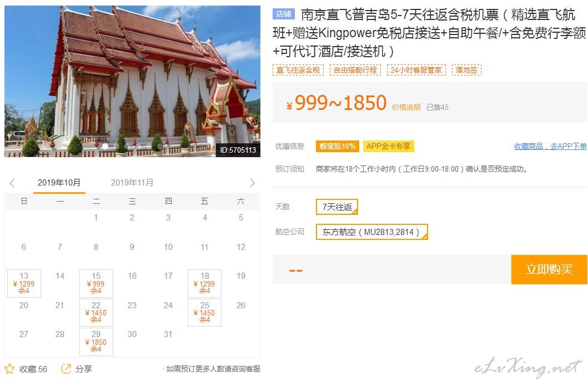Click the 蜂蜜抵10% discount badge
This screenshot has width=588, height=386.
point(338,146)
